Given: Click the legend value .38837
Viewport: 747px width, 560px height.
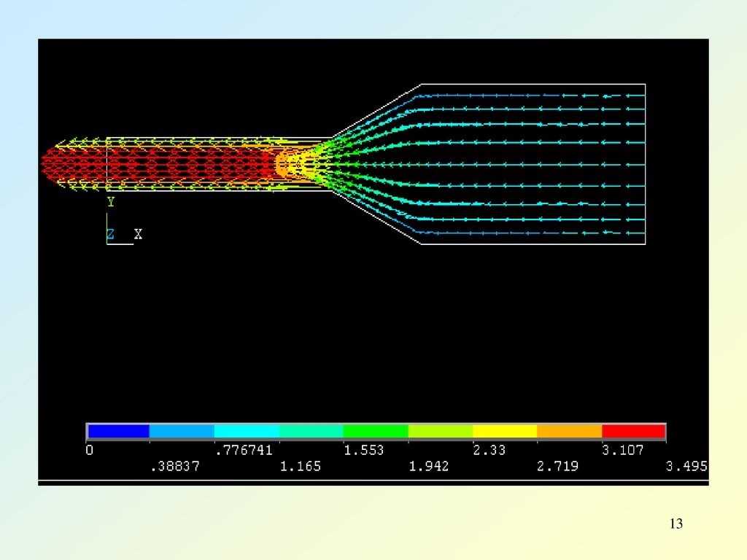Looking at the screenshot, I should click(175, 466).
